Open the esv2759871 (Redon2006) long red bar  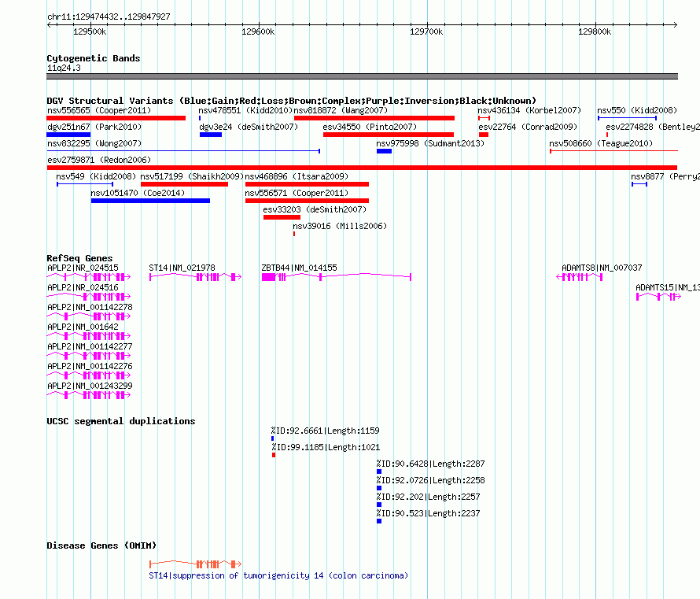(362, 168)
